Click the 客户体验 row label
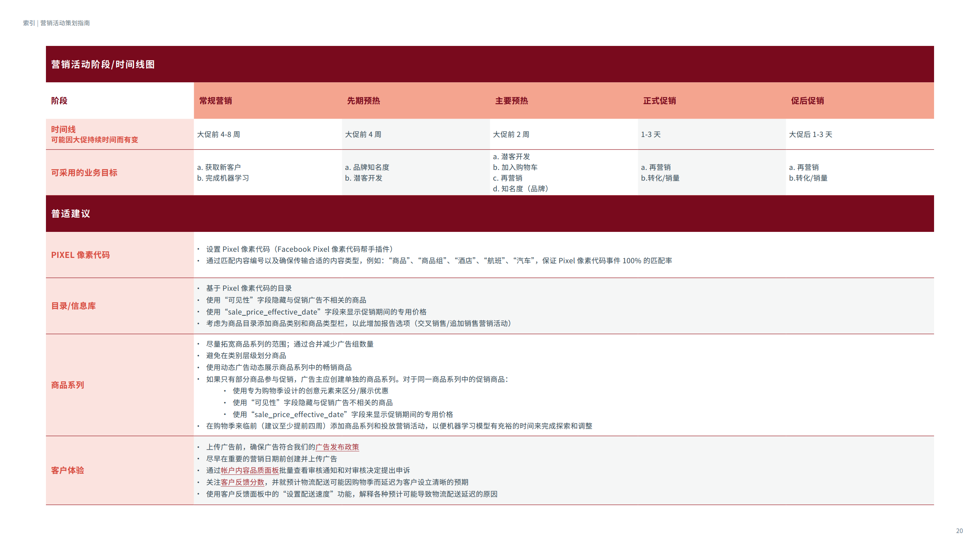 pos(68,470)
